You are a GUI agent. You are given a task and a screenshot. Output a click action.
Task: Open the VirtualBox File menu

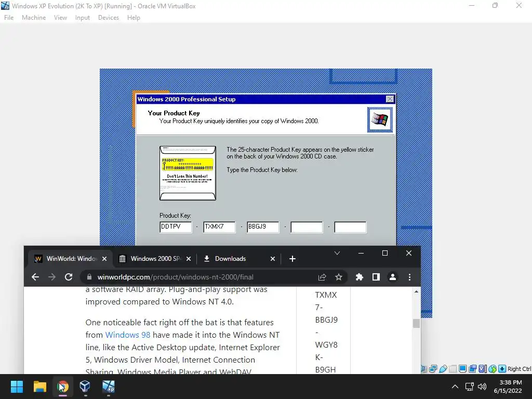coord(9,18)
